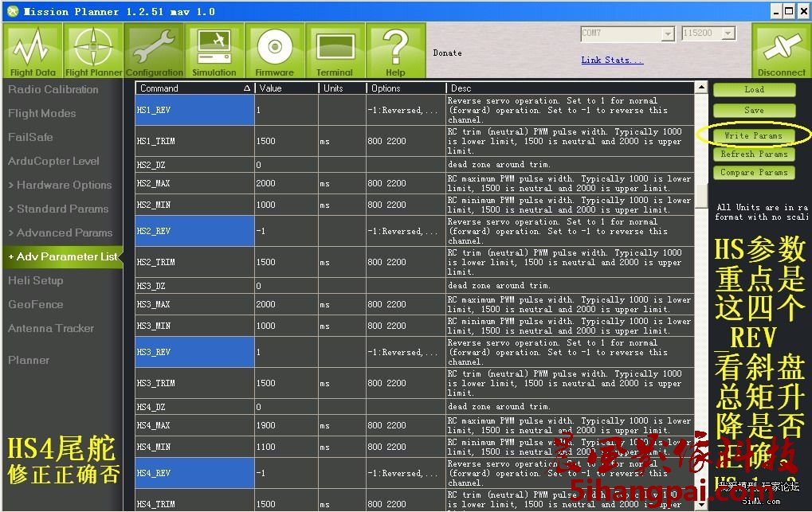The image size is (812, 512).
Task: Select Heli Setup in sidebar
Action: pyautogui.click(x=36, y=280)
